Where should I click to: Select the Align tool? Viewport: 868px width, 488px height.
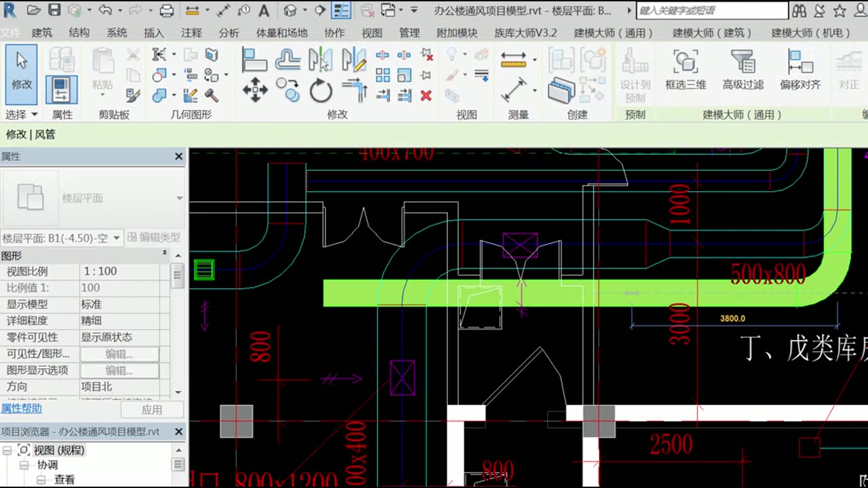point(254,60)
